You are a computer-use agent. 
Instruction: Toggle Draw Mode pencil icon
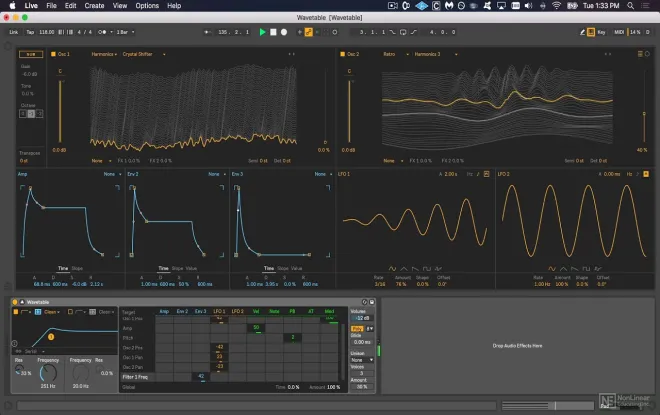click(583, 32)
